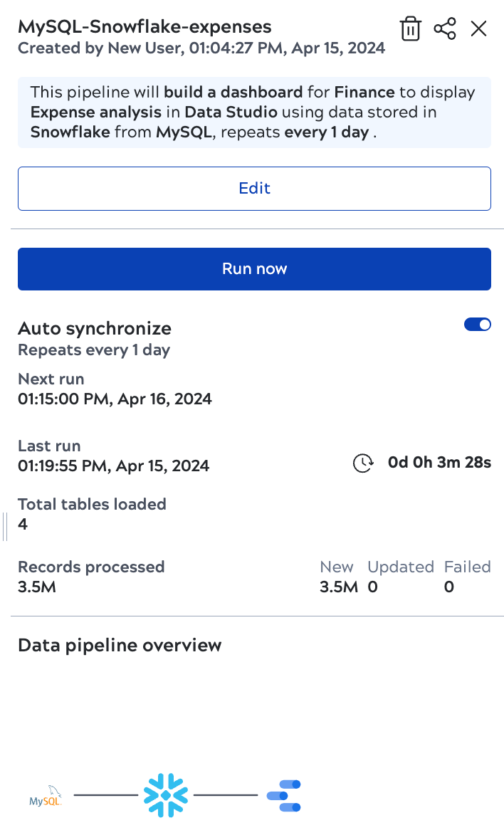Run the pipeline now
The height and width of the screenshot is (840, 504).
point(254,268)
